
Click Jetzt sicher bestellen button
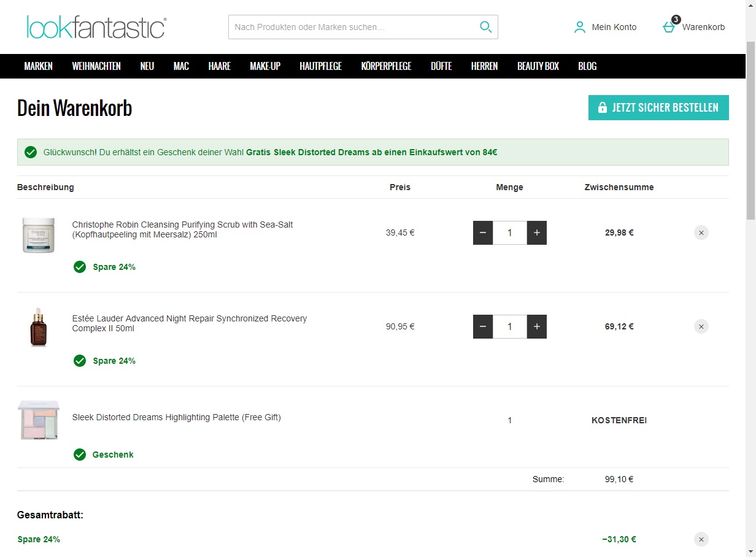[x=658, y=107]
